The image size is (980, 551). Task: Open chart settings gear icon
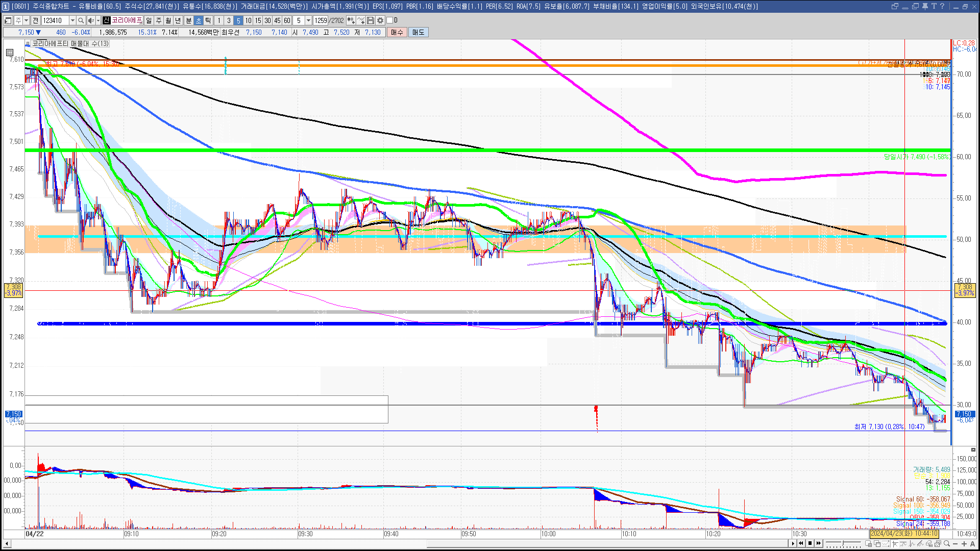[380, 20]
